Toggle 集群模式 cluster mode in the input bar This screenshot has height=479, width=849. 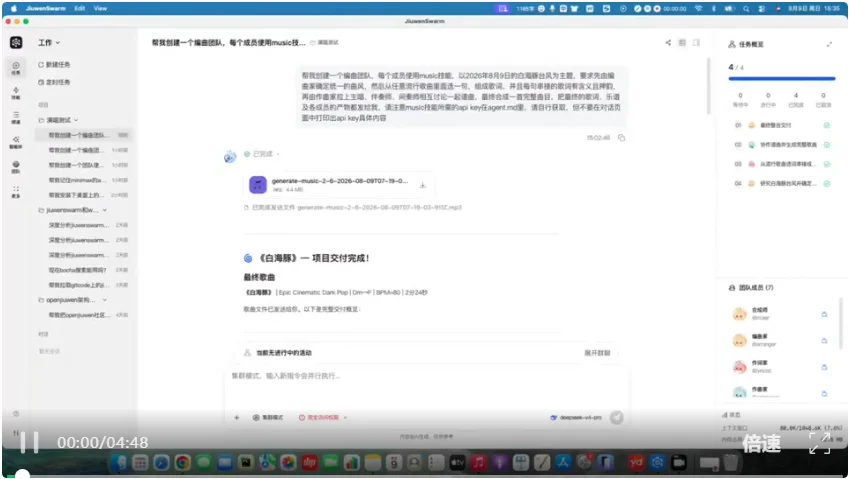(x=268, y=417)
